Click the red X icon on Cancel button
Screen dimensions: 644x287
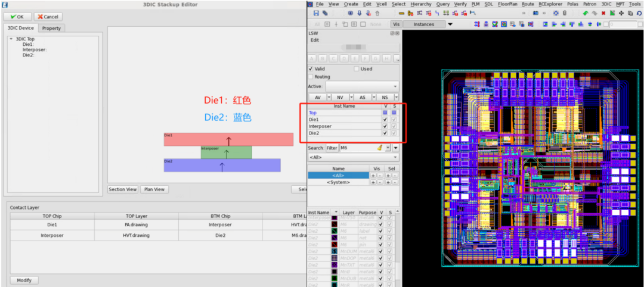click(41, 17)
